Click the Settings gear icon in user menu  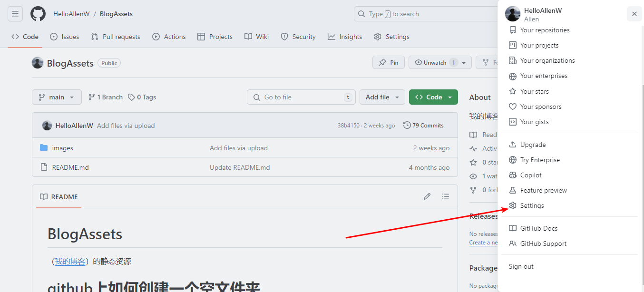(513, 205)
